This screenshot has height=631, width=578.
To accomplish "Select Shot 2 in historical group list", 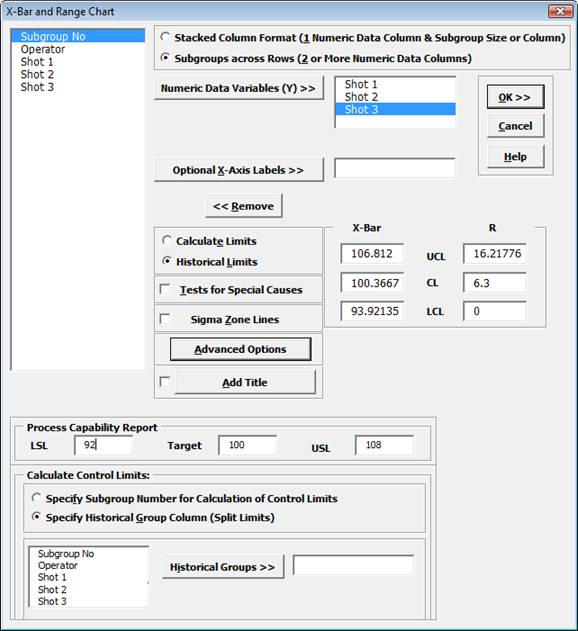I will pyautogui.click(x=89, y=590).
